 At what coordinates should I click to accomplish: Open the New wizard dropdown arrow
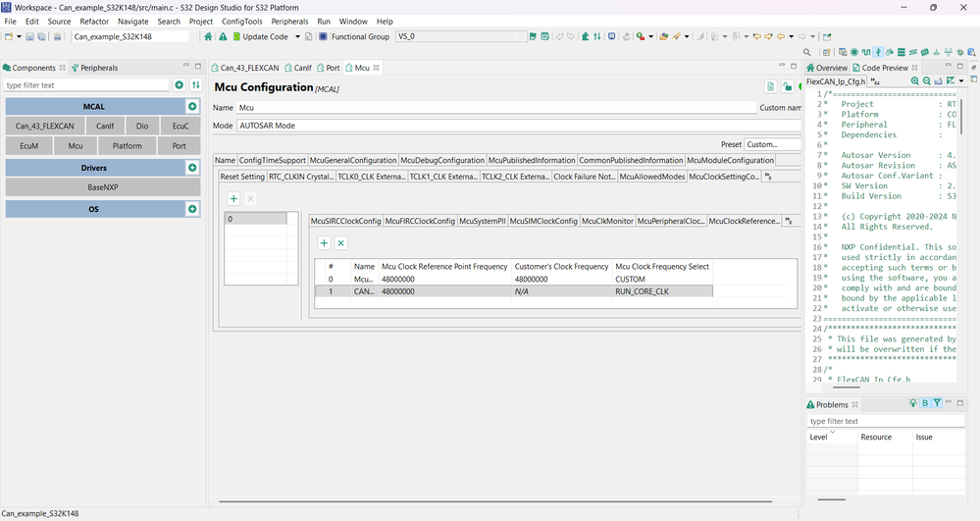click(19, 37)
